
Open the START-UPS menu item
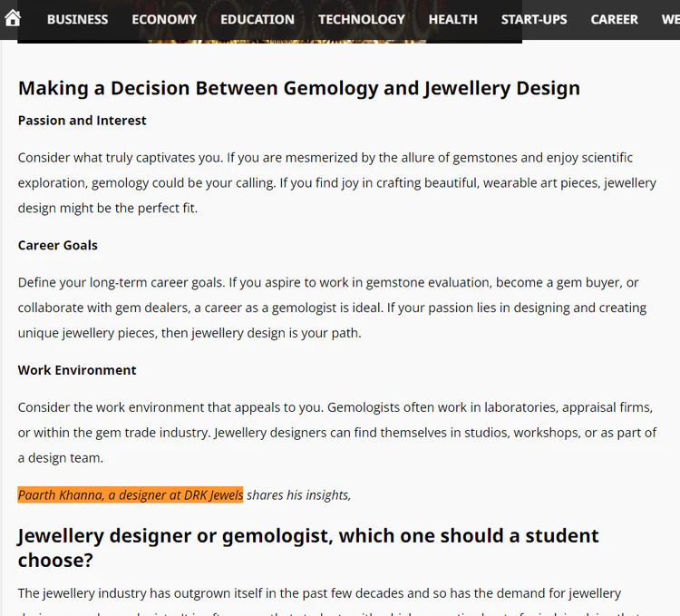coord(534,20)
